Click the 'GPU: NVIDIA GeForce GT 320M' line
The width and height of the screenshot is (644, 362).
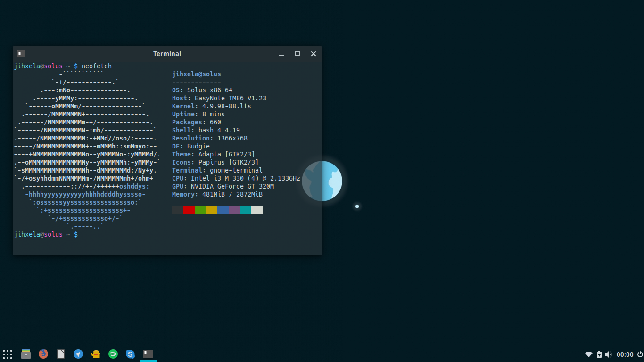point(223,186)
